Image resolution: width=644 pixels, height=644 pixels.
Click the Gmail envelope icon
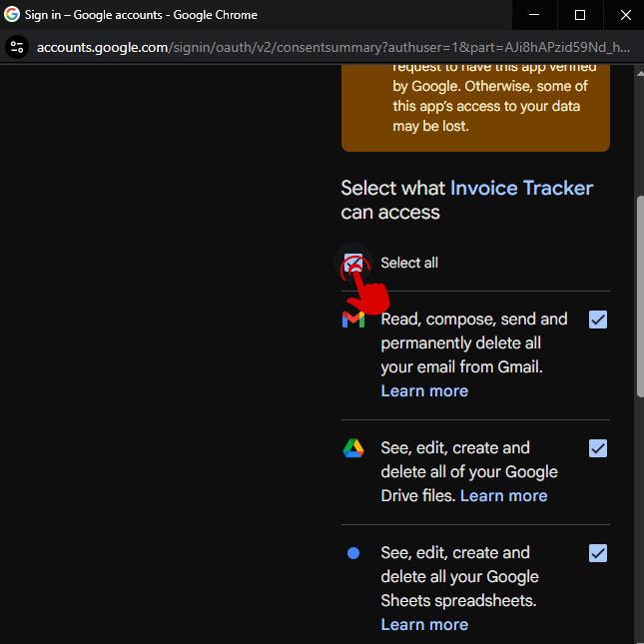pyautogui.click(x=353, y=320)
